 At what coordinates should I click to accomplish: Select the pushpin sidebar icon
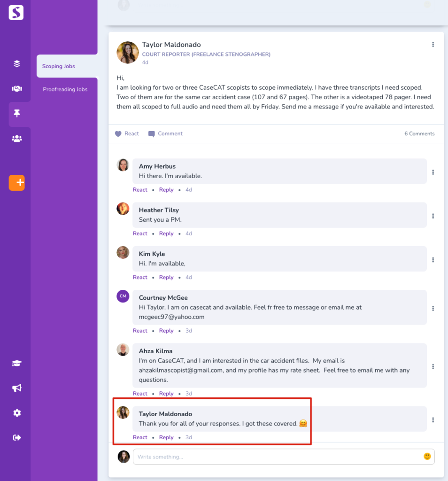coord(17,113)
